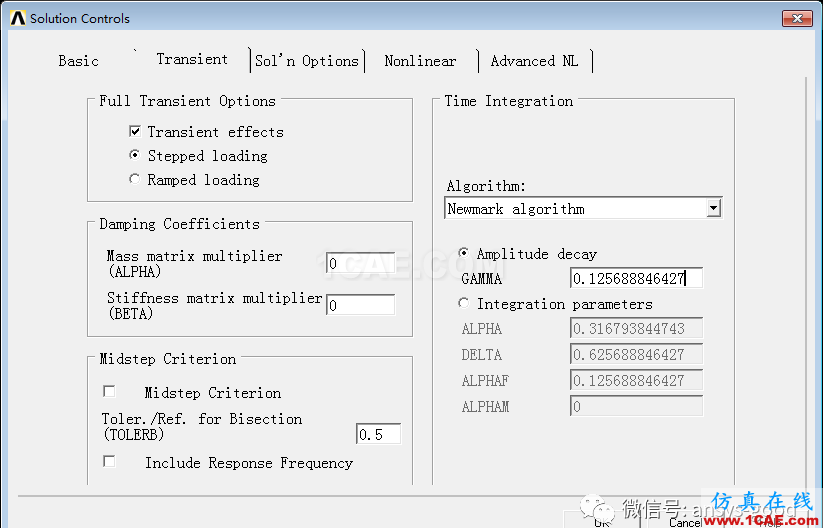Click the ALPHAM value field
This screenshot has height=528, width=823.
[636, 407]
